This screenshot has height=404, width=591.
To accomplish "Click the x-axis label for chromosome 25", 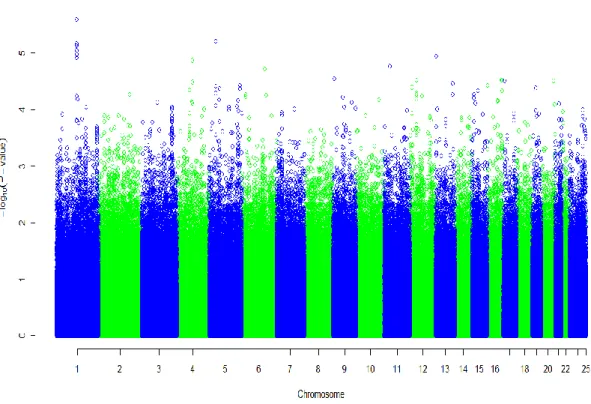I will [x=586, y=369].
